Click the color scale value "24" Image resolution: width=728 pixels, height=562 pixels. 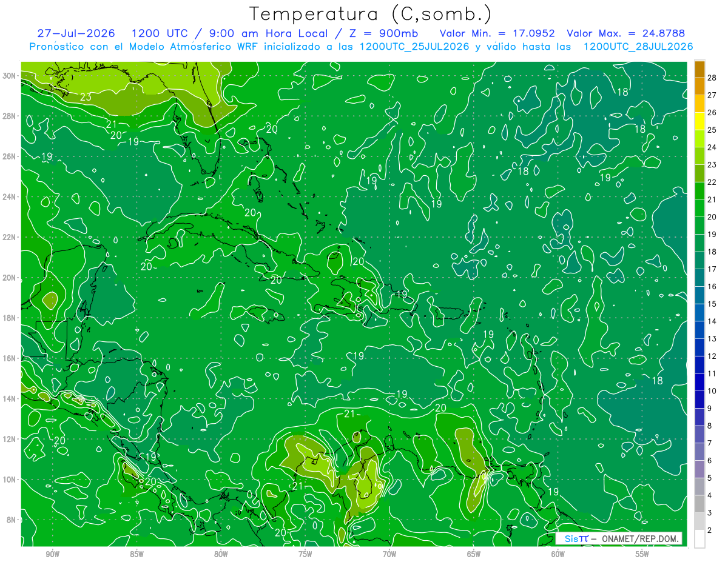coord(712,147)
